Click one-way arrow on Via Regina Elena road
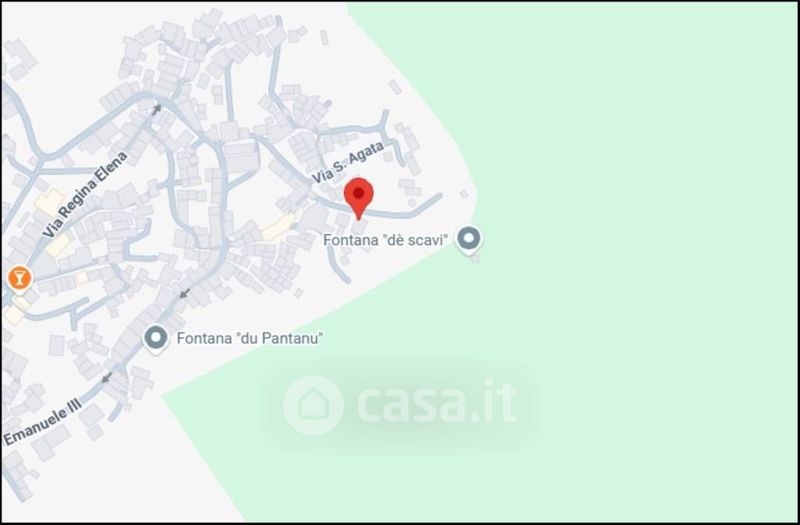Viewport: 800px width, 525px height. [157, 109]
